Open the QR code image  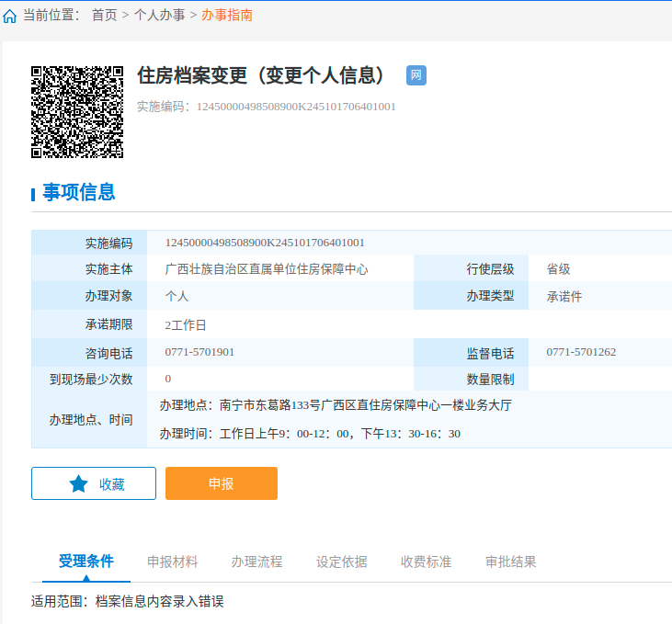click(77, 111)
